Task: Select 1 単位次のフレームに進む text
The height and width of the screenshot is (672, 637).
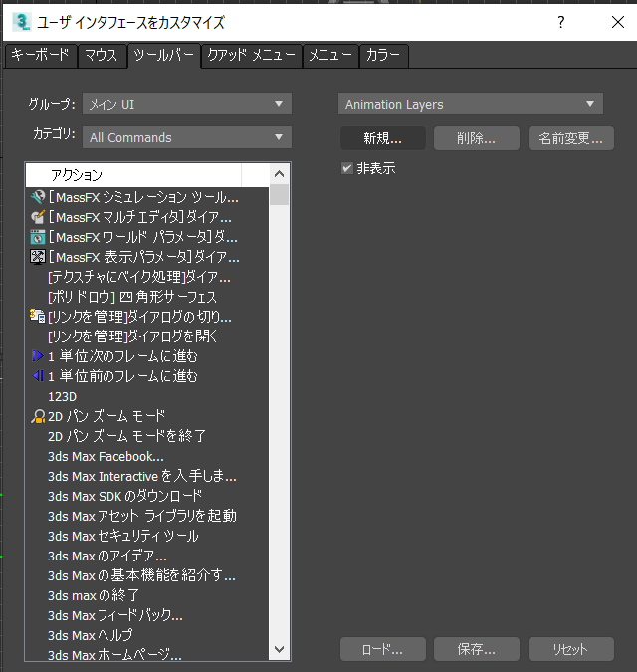Action: (x=123, y=356)
